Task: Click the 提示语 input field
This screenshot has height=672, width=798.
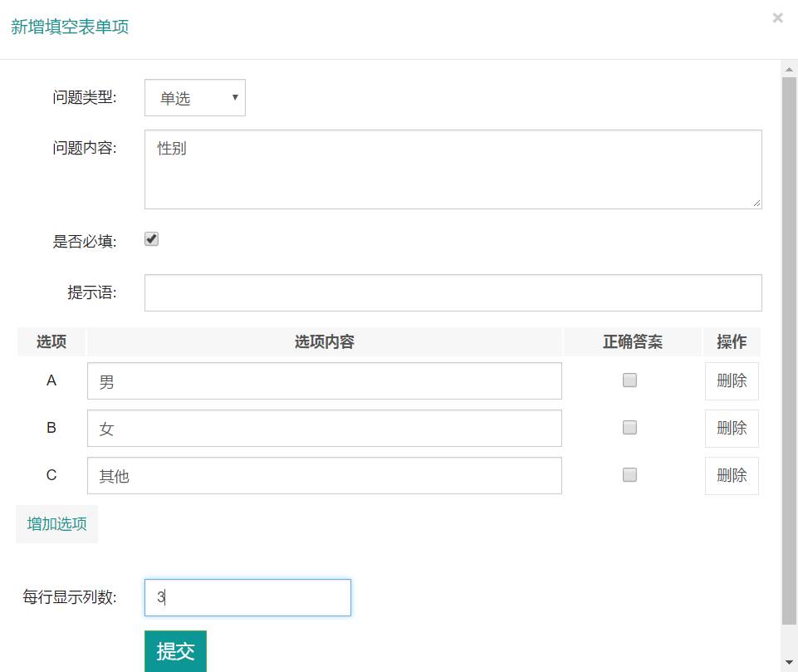Action: (453, 292)
